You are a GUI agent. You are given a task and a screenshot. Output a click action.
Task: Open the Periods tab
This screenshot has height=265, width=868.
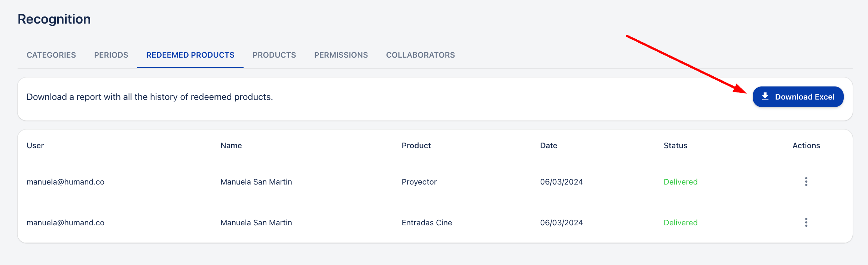pyautogui.click(x=111, y=55)
